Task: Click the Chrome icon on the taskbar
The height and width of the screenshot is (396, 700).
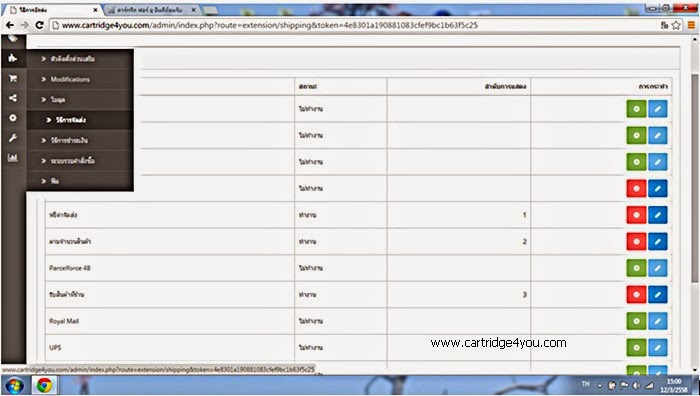Action: click(44, 385)
